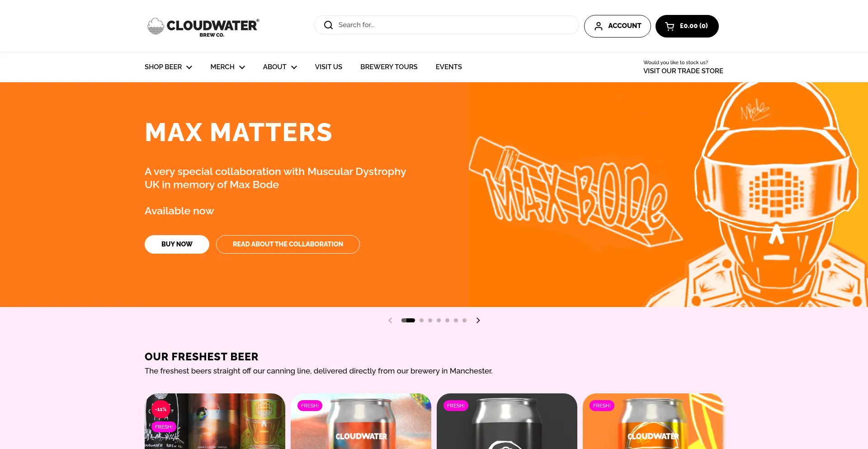The image size is (868, 449).
Task: Open the shopping cart icon
Action: click(x=670, y=26)
